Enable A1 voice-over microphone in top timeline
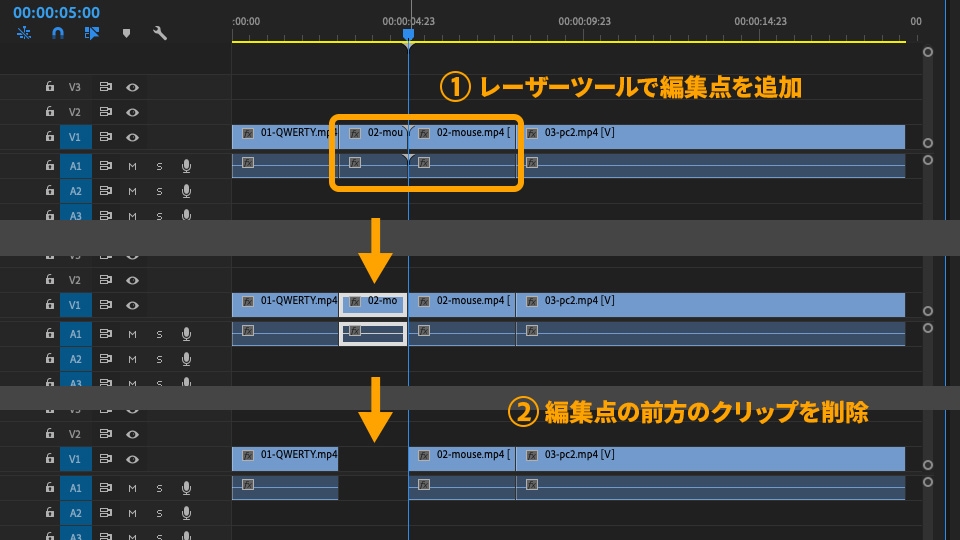This screenshot has height=540, width=960. (186, 166)
